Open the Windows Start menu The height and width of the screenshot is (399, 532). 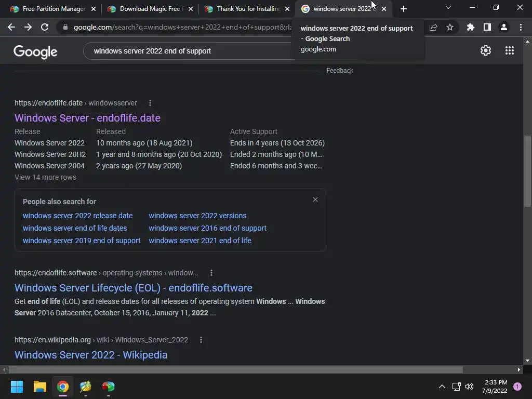pos(17,387)
